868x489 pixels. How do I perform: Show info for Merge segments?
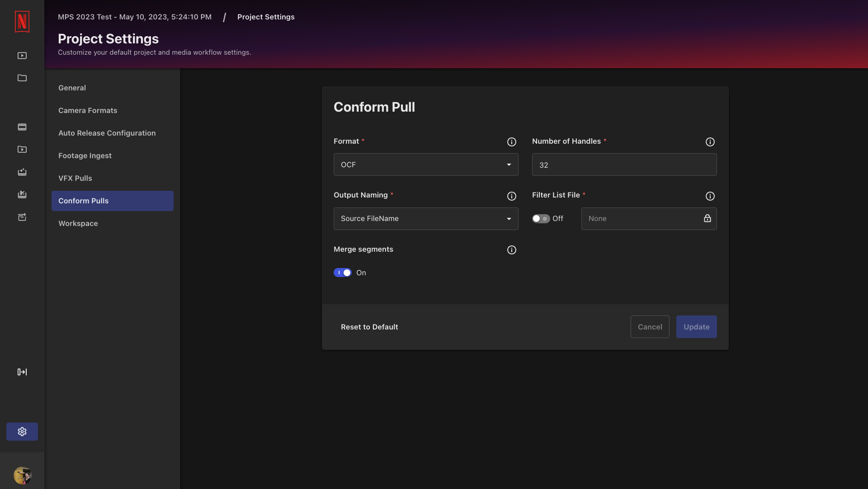(512, 250)
